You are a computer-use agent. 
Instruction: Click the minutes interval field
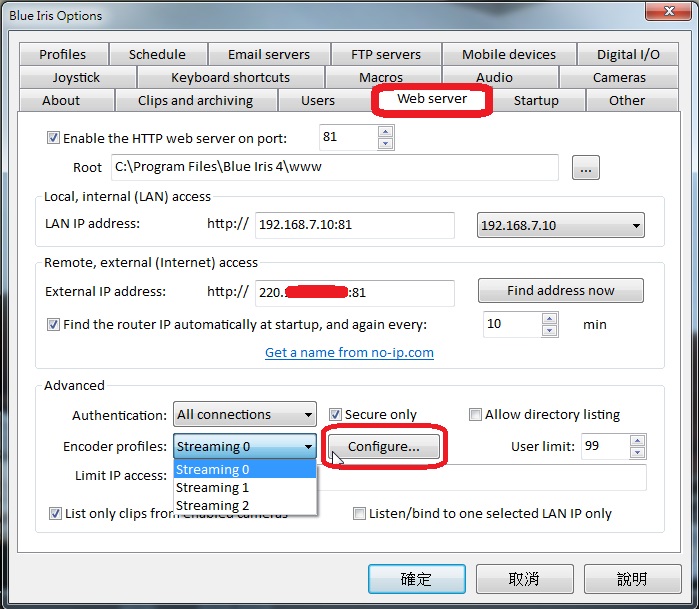tap(512, 324)
